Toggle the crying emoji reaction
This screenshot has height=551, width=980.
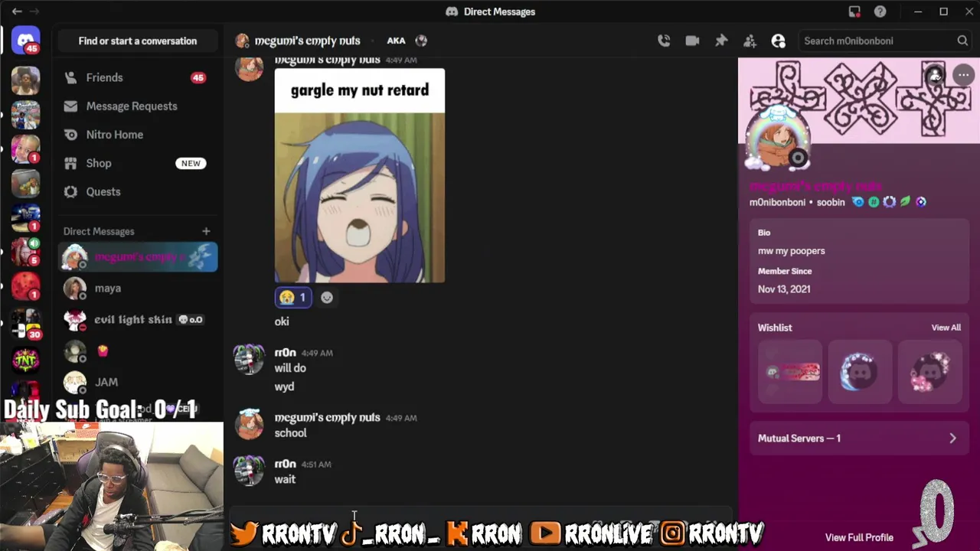point(293,298)
